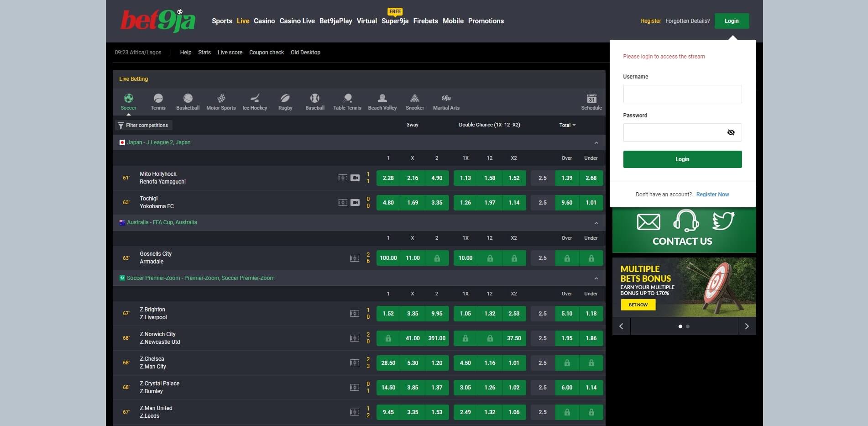Collapse the Japan J.League 2 section
Image resolution: width=868 pixels, height=426 pixels.
click(x=596, y=142)
